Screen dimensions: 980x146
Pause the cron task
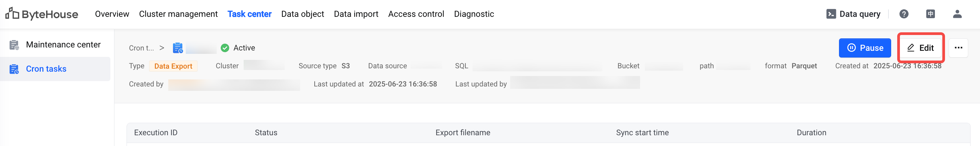point(865,48)
